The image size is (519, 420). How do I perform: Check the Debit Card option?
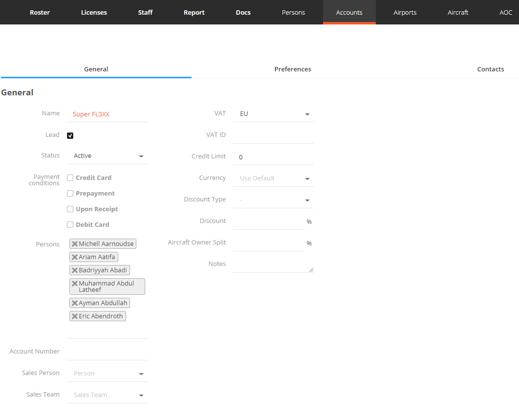coord(70,224)
